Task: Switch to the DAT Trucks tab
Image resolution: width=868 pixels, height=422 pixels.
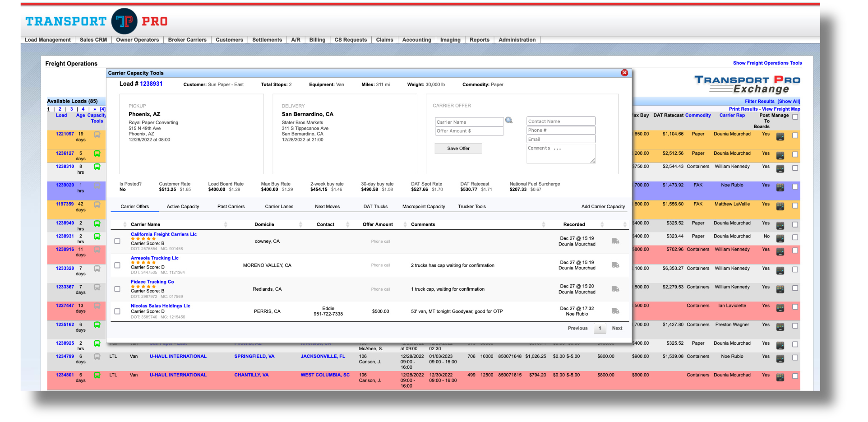Action: click(376, 207)
